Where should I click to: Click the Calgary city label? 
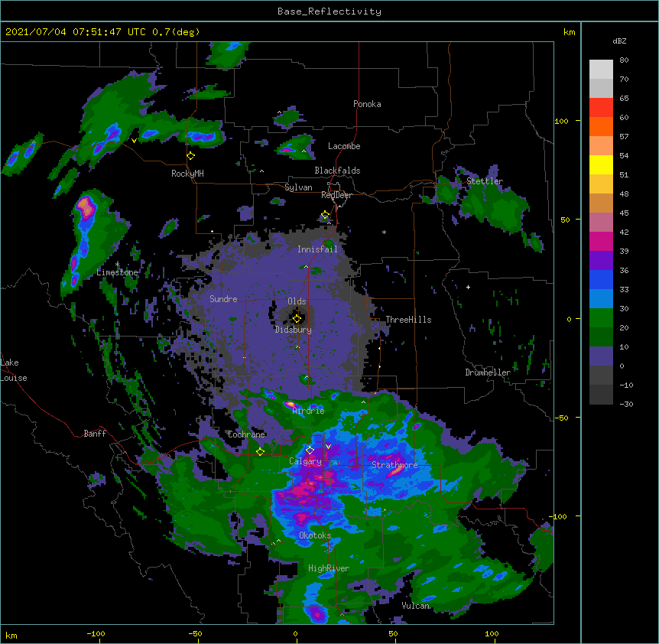(305, 461)
